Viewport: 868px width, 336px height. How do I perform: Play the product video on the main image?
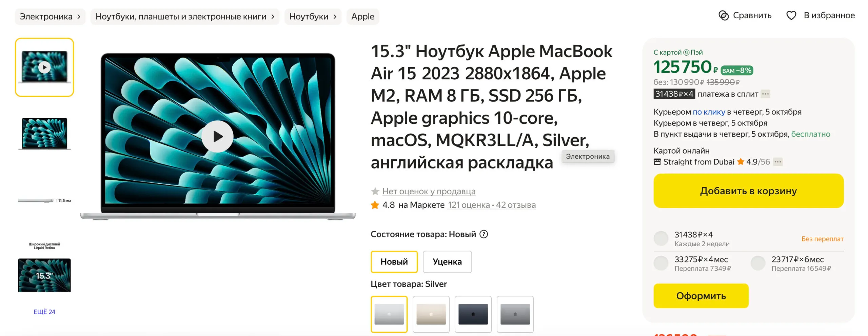[x=217, y=137]
